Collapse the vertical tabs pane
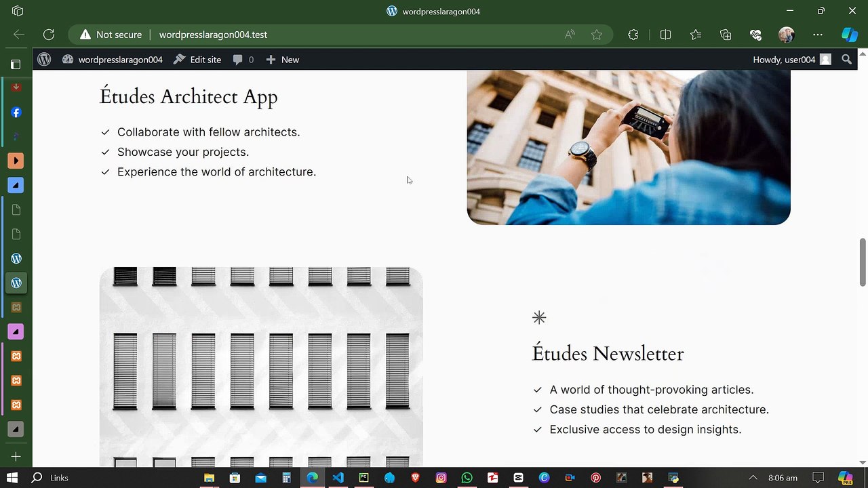 16,64
